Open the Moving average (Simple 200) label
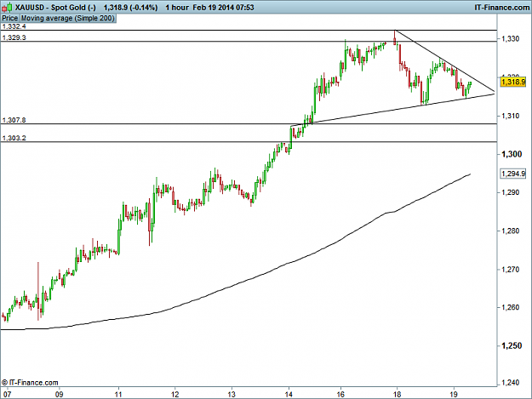The image size is (532, 399). click(x=68, y=19)
